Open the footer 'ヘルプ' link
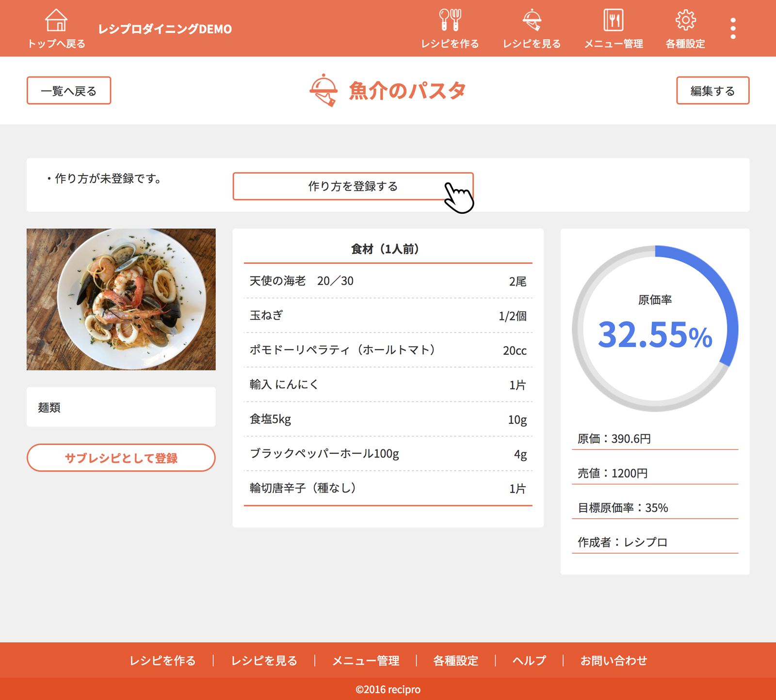This screenshot has height=700, width=776. (x=529, y=660)
